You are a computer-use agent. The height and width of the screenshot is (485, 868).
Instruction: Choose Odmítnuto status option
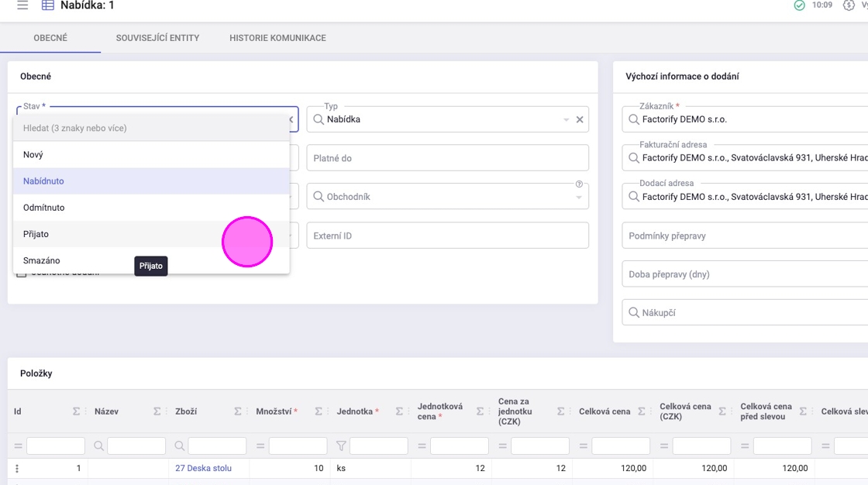[x=44, y=208]
